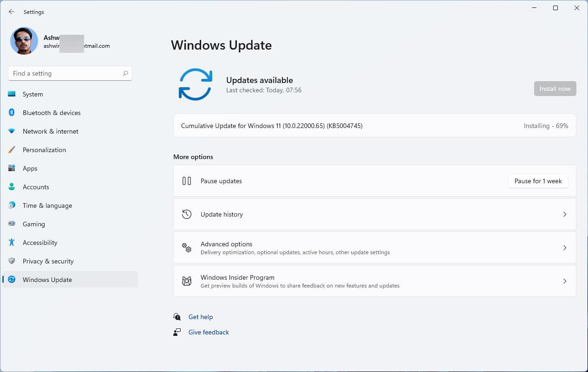
Task: Click the Gaming controller icon
Action: [x=12, y=224]
